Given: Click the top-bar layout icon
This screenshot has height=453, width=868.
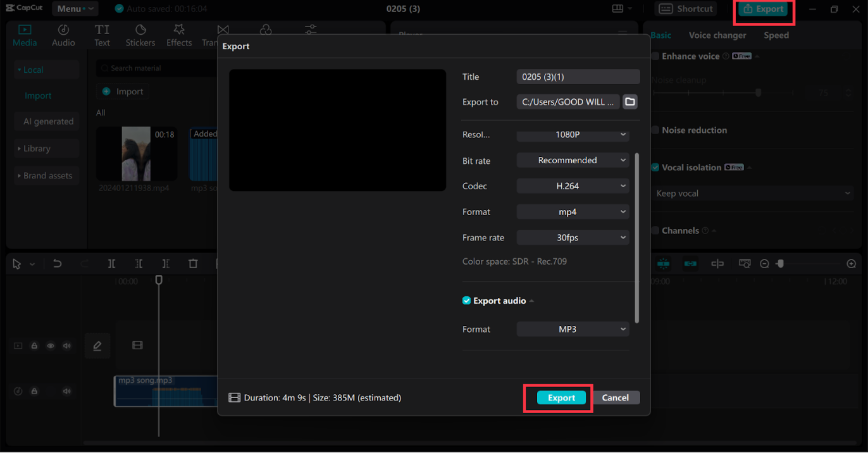Looking at the screenshot, I should (617, 9).
